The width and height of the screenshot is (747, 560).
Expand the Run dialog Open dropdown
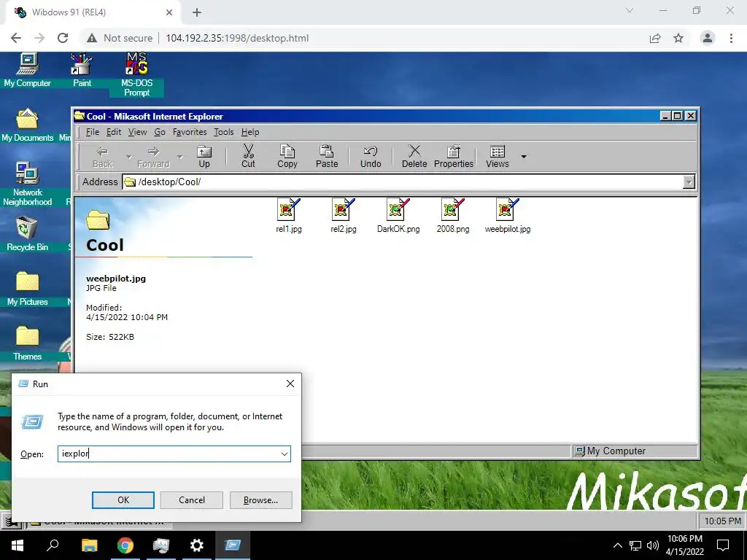(285, 454)
